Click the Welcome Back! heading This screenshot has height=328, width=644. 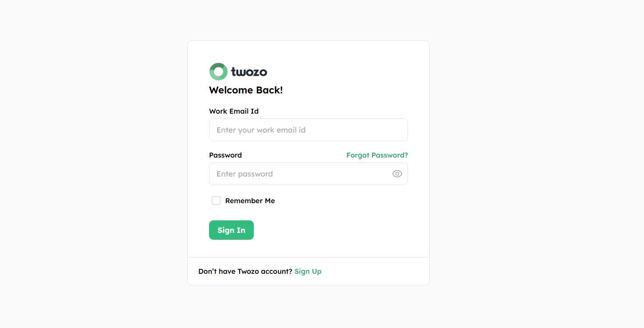(246, 90)
